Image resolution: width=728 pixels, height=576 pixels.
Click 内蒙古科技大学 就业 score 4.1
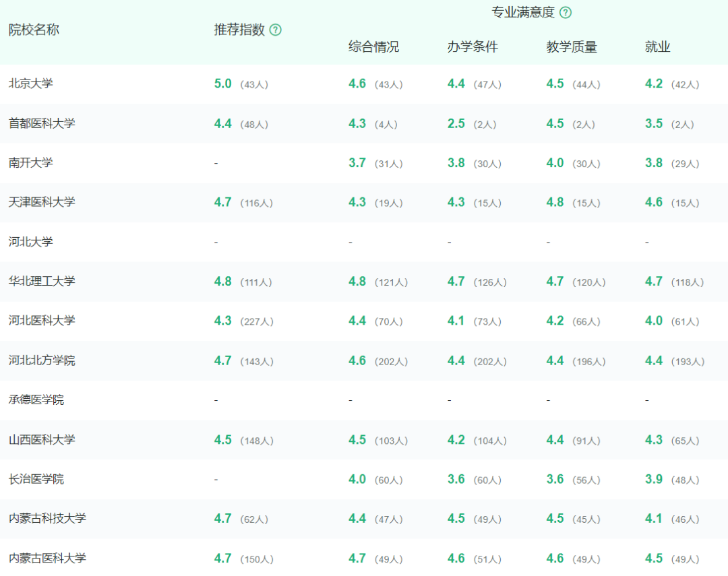coord(654,519)
